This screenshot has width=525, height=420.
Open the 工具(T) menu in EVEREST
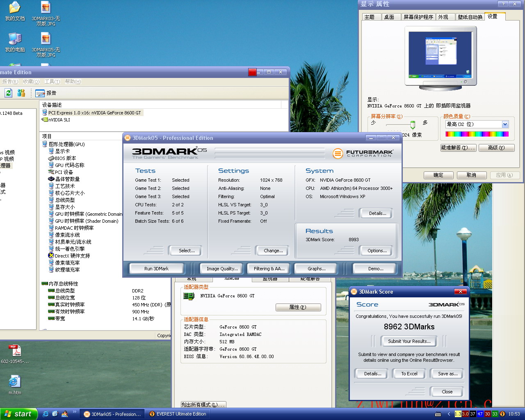coord(52,82)
